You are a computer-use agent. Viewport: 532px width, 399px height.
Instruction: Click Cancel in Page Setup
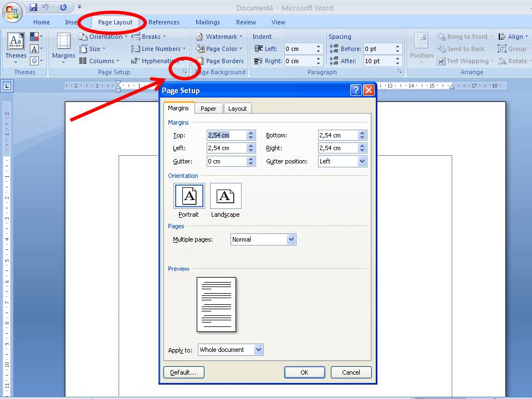[x=351, y=372]
